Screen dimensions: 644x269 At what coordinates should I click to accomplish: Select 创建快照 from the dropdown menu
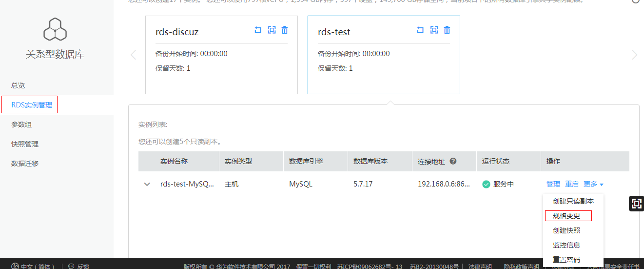pos(566,230)
